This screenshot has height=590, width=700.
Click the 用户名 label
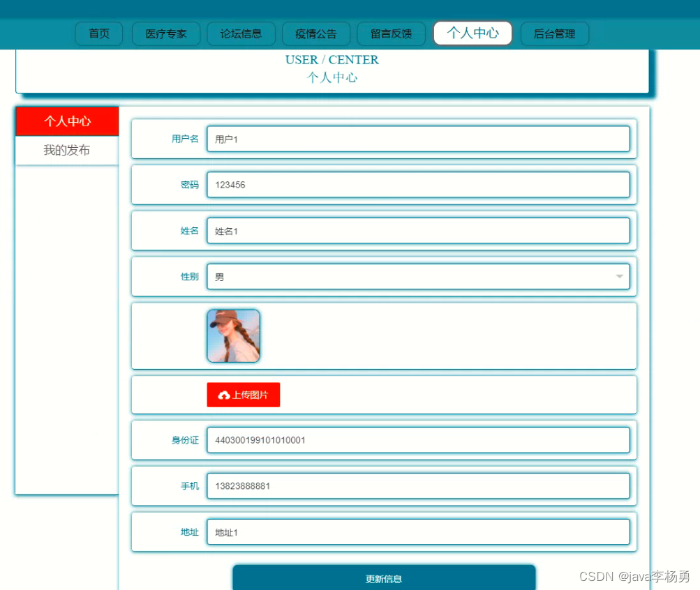185,139
